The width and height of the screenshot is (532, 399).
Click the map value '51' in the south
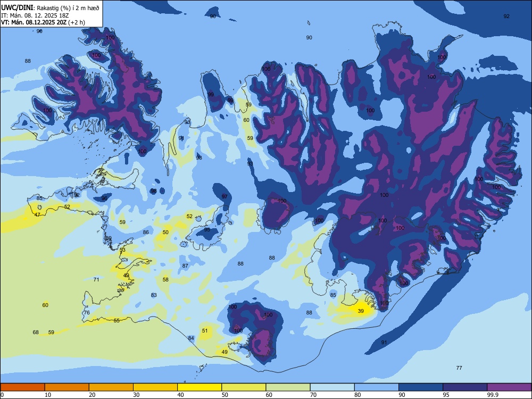click(205, 330)
